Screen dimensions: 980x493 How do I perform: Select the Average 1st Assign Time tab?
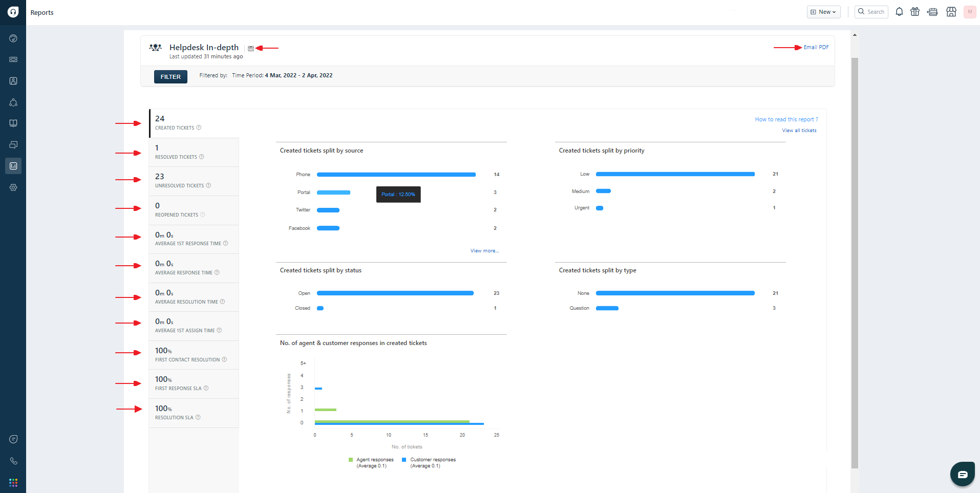click(194, 326)
